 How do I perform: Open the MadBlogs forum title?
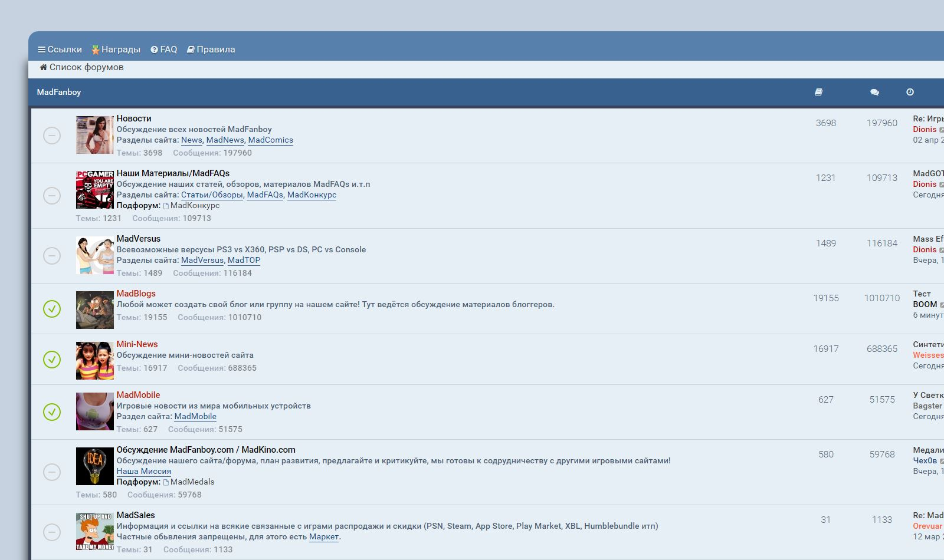click(136, 294)
